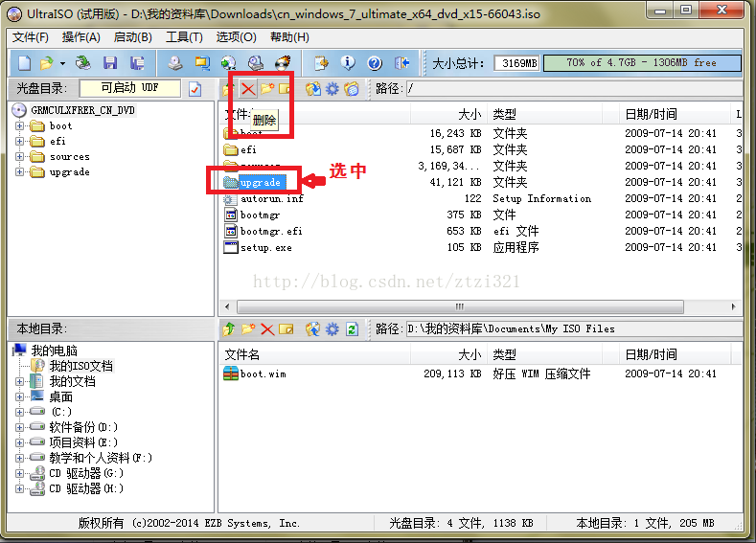
Task: Open the 文件(F) menu
Action: [30, 37]
